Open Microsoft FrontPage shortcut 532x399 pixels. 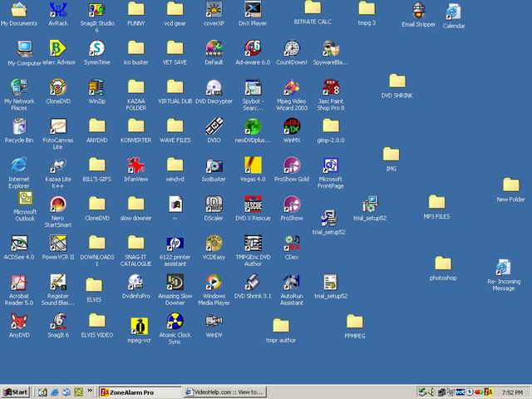pos(331,166)
